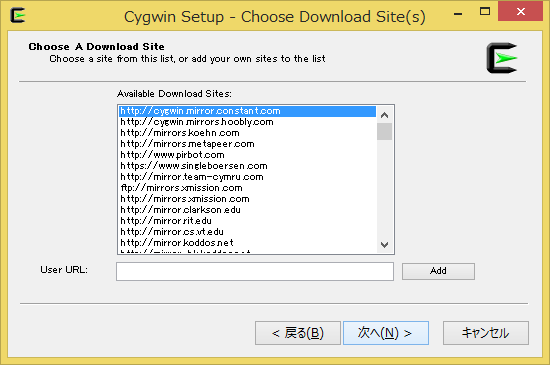The image size is (550, 365).
Task: Proceed with the 次へ(N) button
Action: pyautogui.click(x=385, y=333)
